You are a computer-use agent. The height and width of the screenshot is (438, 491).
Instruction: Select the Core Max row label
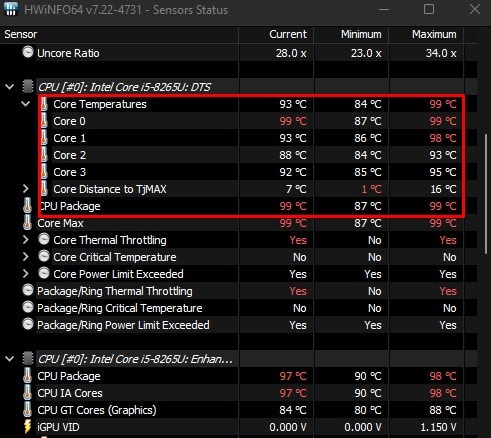60,223
